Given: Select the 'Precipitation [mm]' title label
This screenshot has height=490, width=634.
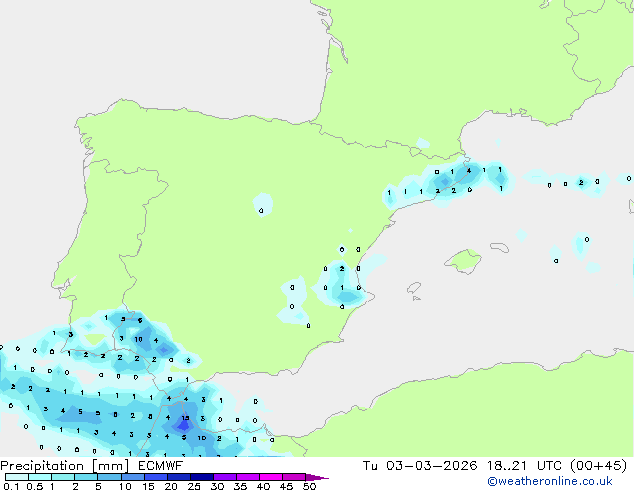Looking at the screenshot, I should point(65,466).
